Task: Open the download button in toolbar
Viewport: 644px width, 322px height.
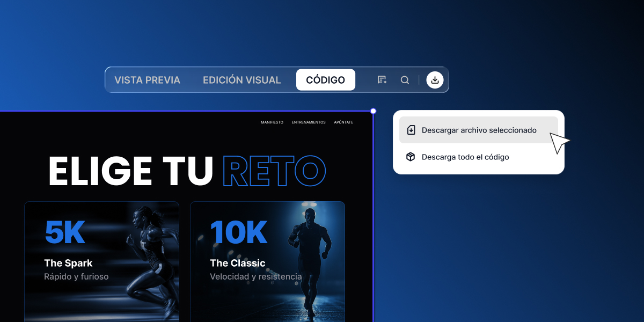Action: [435, 80]
